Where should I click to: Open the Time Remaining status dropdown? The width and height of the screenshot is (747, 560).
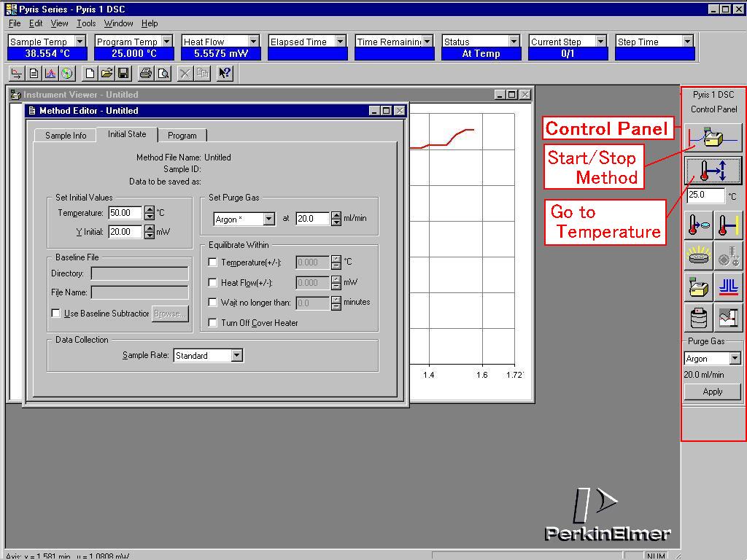[x=427, y=42]
